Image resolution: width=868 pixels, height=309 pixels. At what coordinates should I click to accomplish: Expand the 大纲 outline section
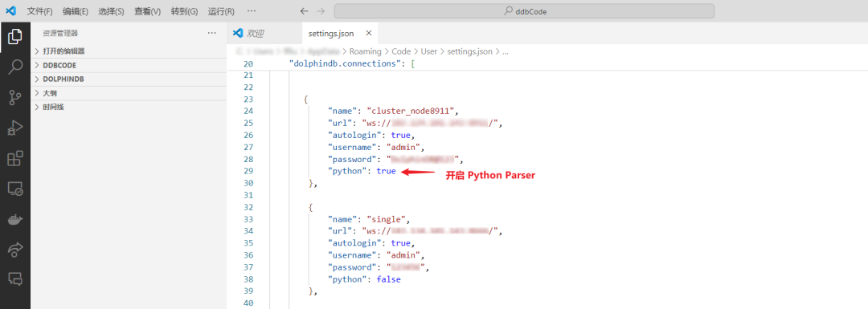tap(129, 93)
